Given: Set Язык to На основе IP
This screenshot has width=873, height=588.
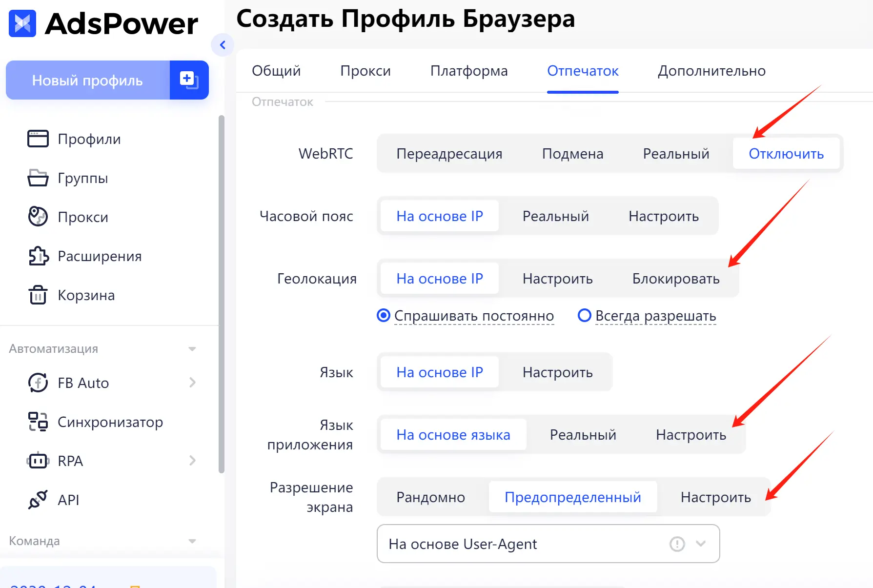Looking at the screenshot, I should pos(440,372).
